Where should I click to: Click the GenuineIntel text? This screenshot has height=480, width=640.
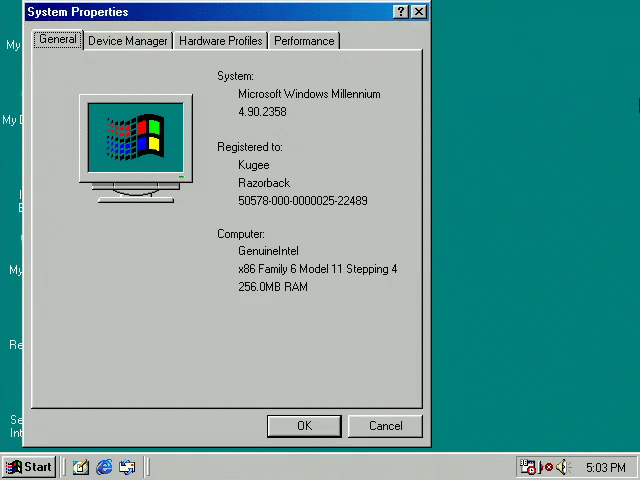coord(268,251)
